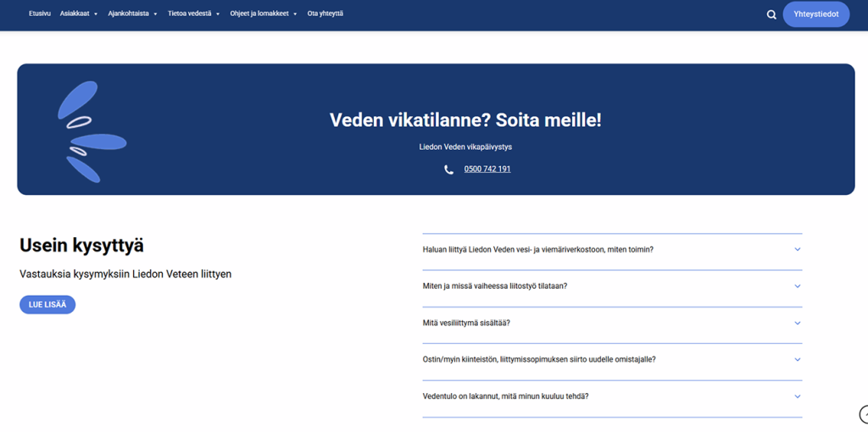Click the Asiakkaat dropdown arrow

tap(96, 14)
